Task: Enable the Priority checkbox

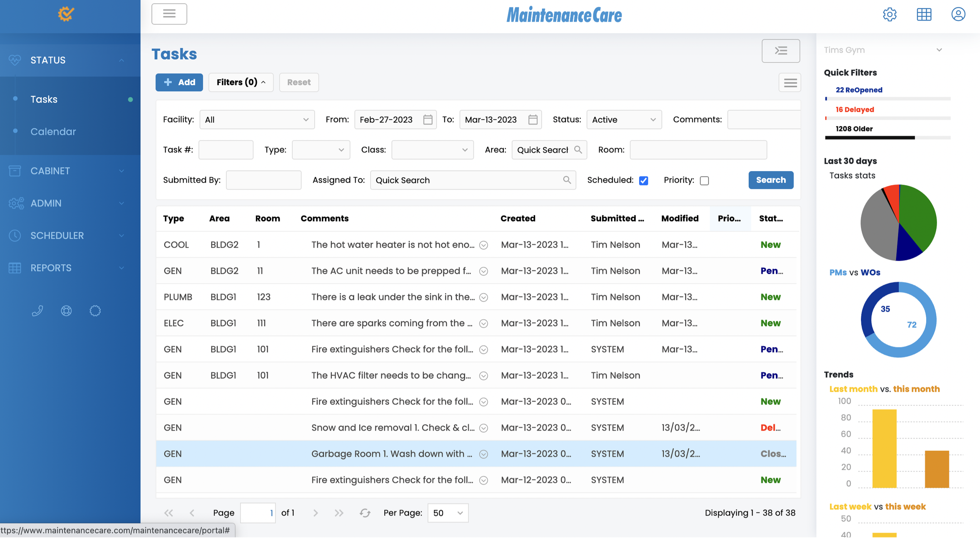Action: (x=704, y=180)
